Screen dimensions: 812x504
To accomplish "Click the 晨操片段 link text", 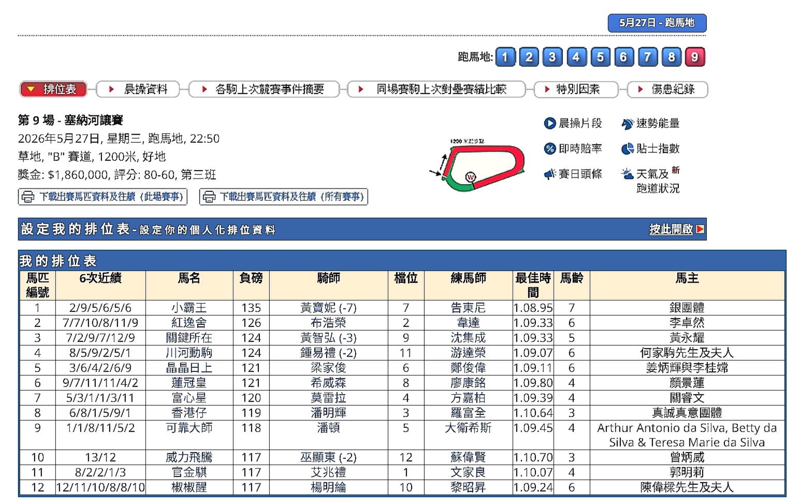I will pos(580,123).
